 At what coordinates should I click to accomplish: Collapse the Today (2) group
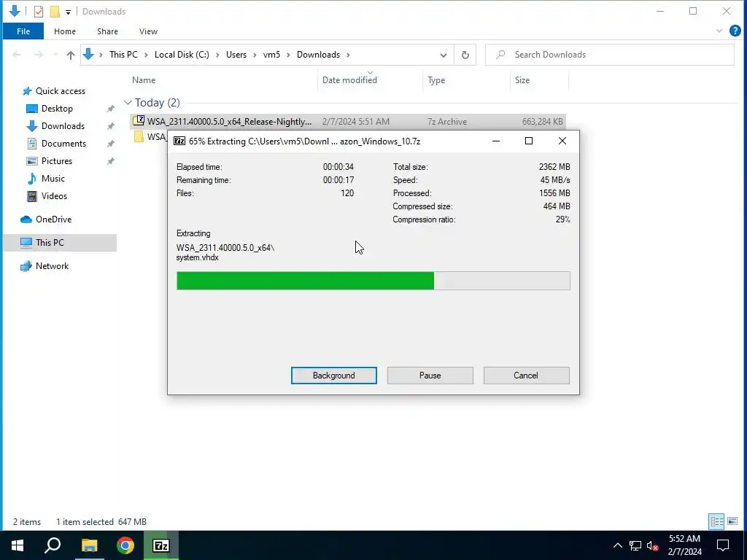[x=127, y=103]
